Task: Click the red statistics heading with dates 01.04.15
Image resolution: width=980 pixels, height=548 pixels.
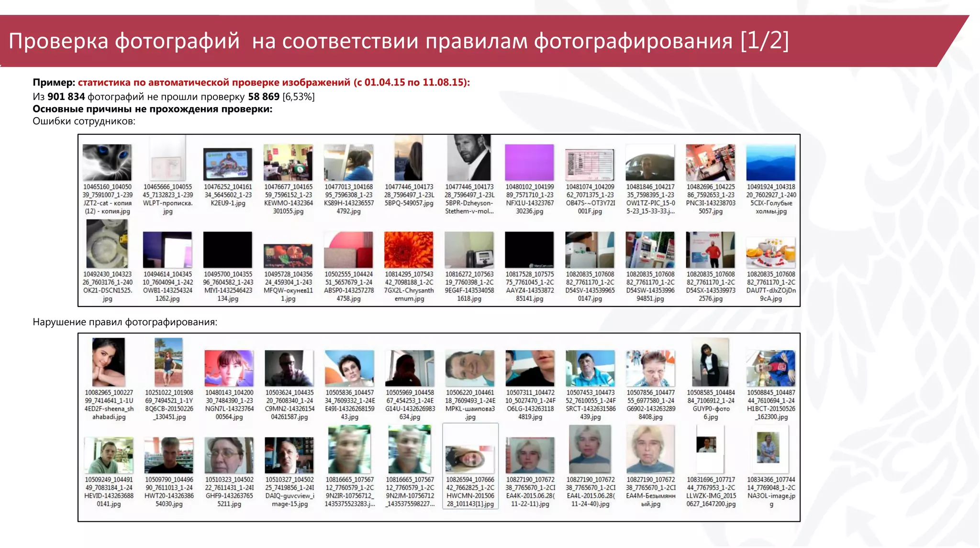Action: click(274, 82)
